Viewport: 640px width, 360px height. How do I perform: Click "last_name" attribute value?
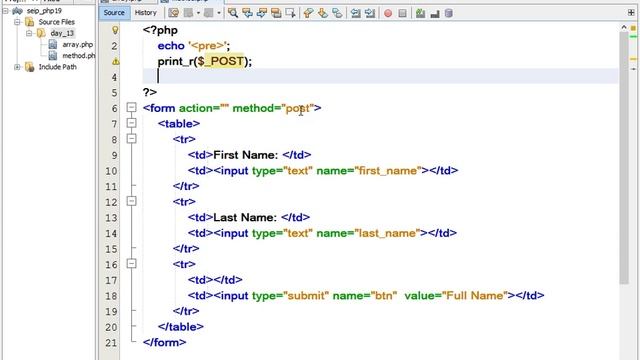coord(387,233)
